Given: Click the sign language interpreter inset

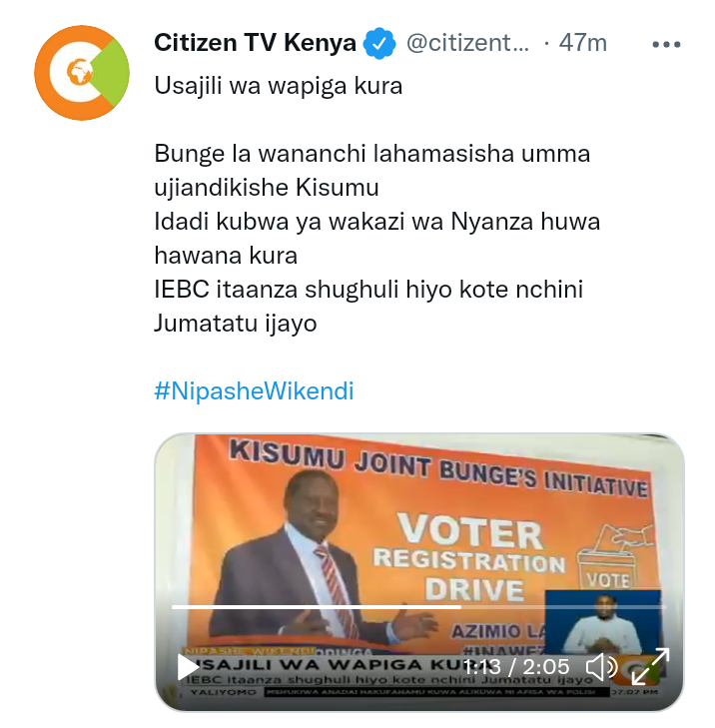Looking at the screenshot, I should coord(602,622).
